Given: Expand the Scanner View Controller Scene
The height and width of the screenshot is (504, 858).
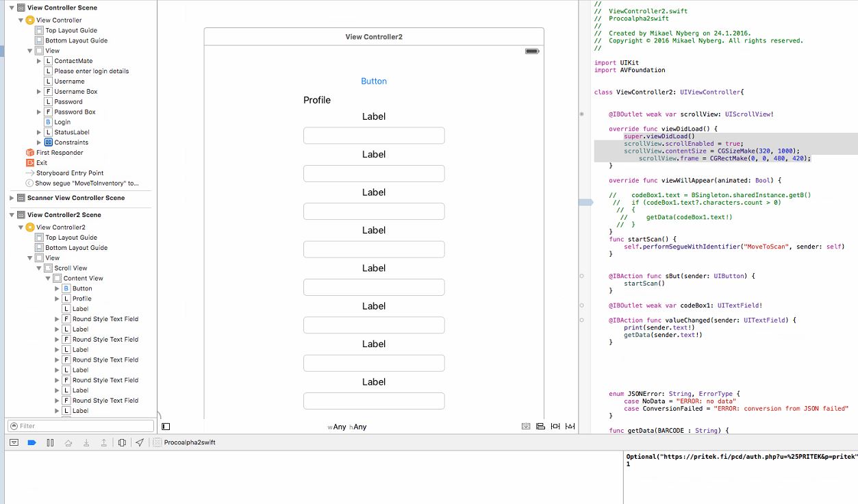Looking at the screenshot, I should [x=12, y=198].
